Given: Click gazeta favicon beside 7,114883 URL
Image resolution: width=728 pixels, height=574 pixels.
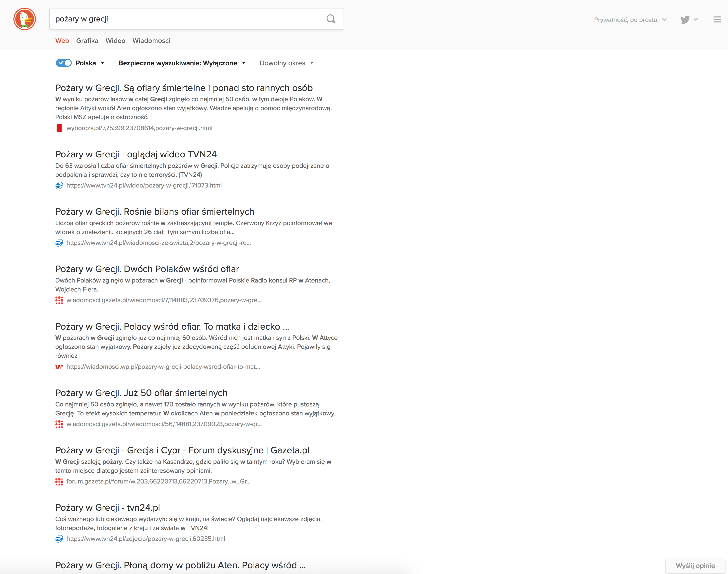Looking at the screenshot, I should tap(59, 300).
